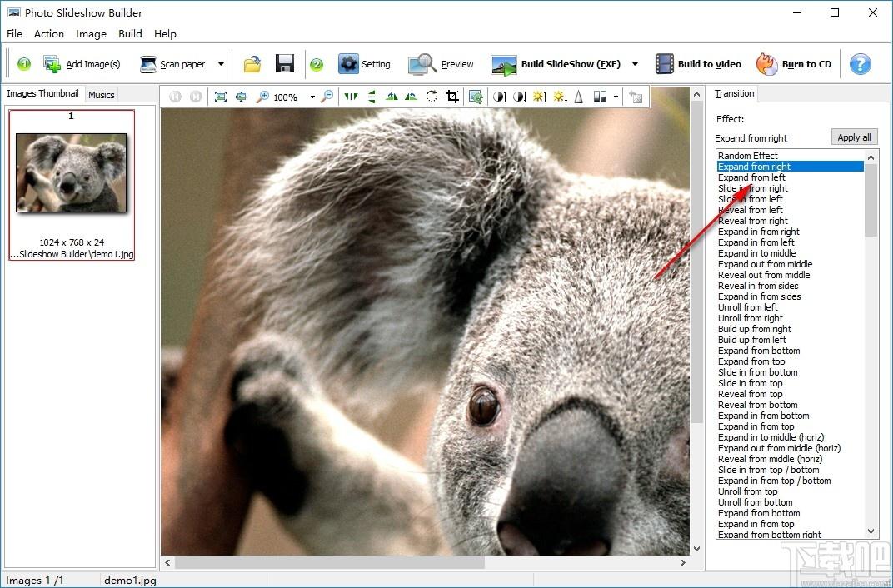
Task: Choose the Unroll from left effect
Action: point(790,306)
